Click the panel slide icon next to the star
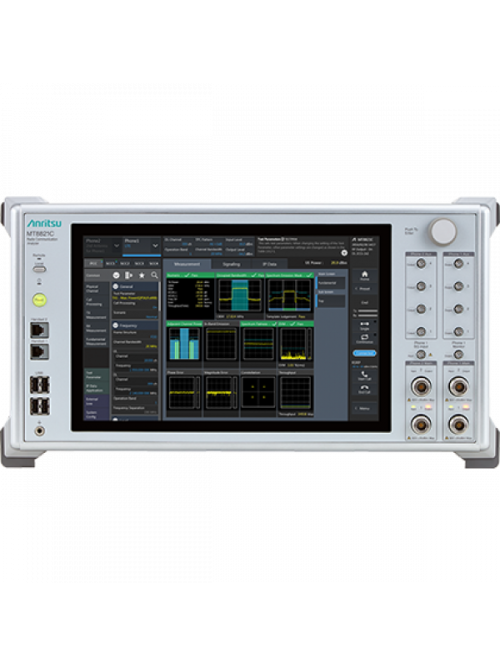The width and height of the screenshot is (500, 667). coord(129,275)
